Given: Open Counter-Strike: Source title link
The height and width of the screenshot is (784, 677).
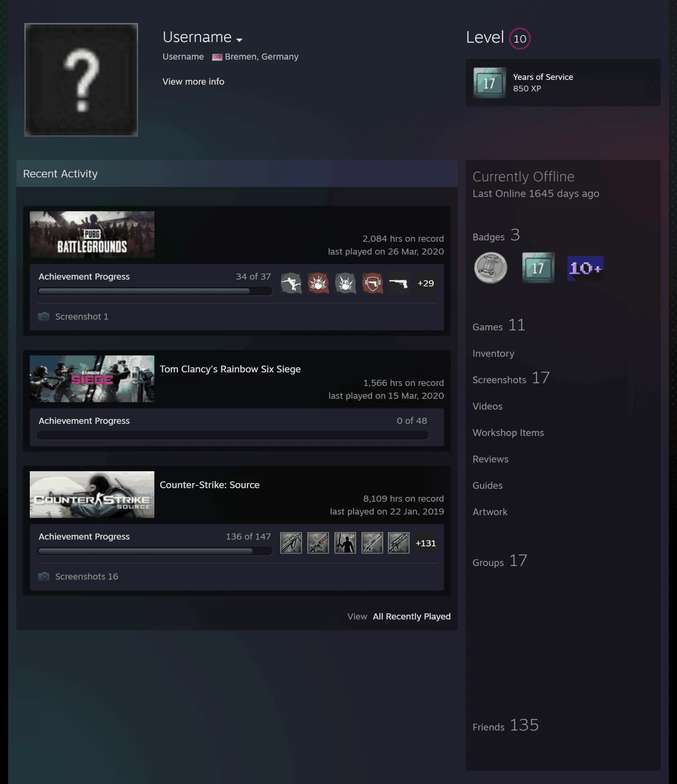Looking at the screenshot, I should 209,485.
